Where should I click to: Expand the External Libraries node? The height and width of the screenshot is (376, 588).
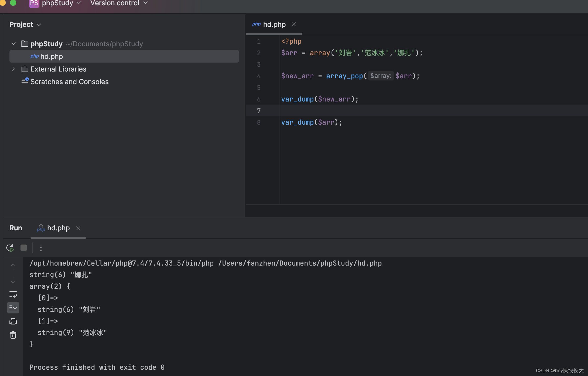pos(14,69)
